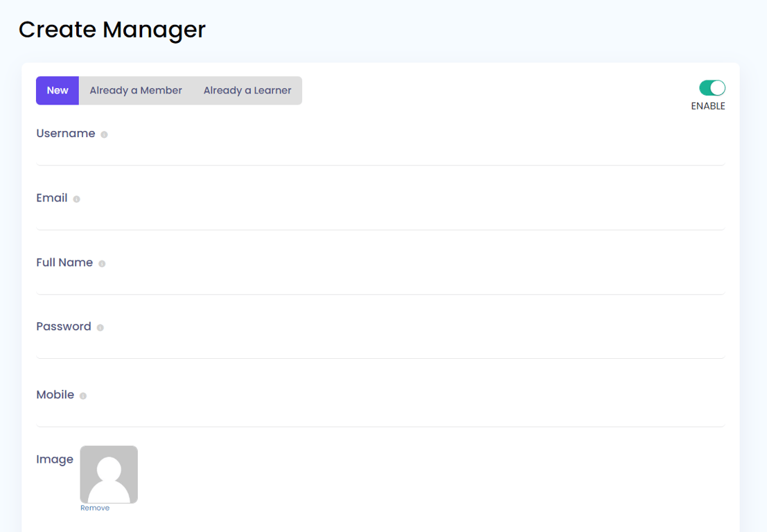Click the info icon next to Username
Screen dimensions: 767x532
104,134
